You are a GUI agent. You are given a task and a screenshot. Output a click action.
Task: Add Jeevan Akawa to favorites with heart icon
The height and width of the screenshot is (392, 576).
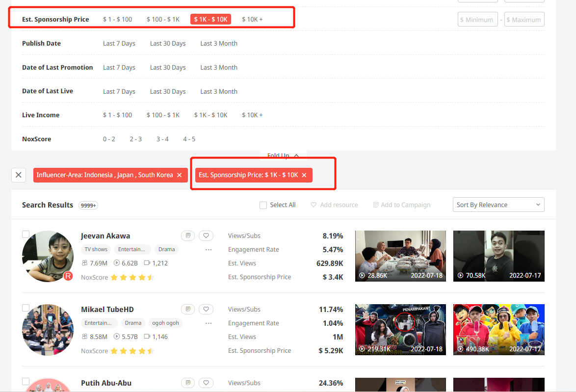206,235
